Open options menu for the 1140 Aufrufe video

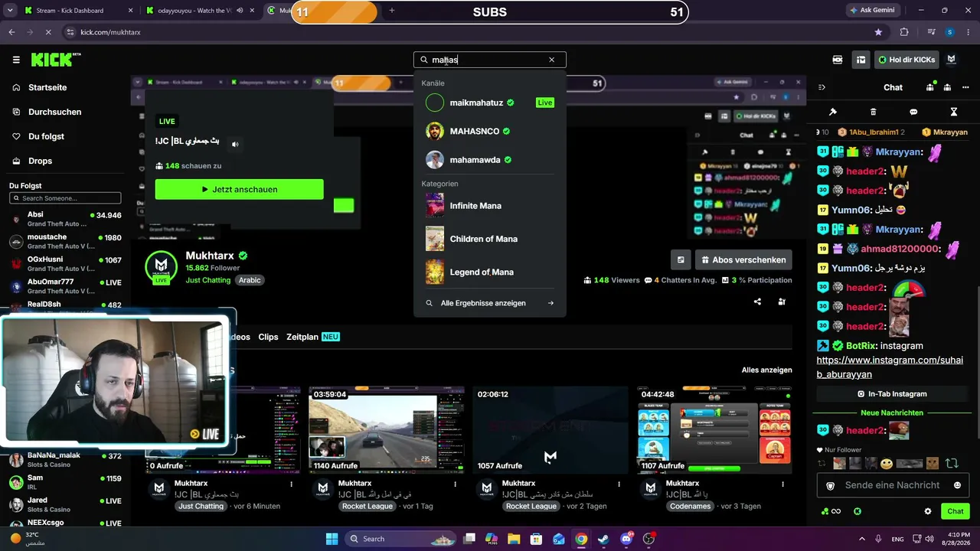[x=456, y=484]
